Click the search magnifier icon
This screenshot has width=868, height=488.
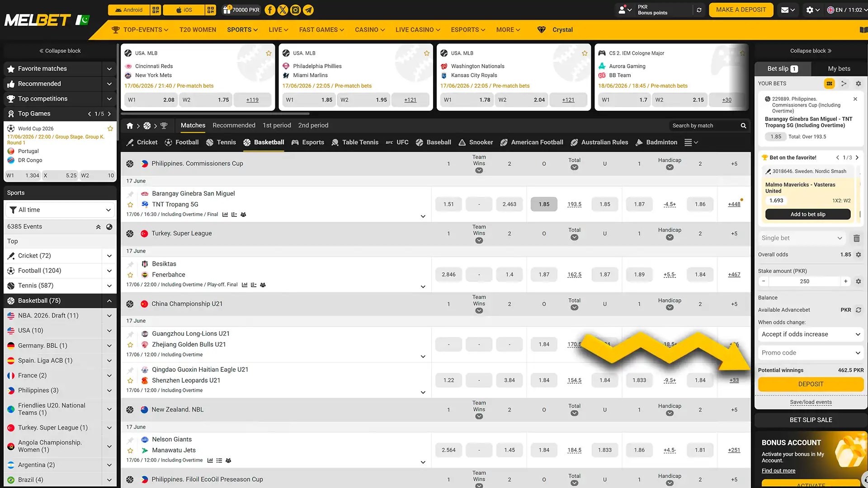(743, 126)
